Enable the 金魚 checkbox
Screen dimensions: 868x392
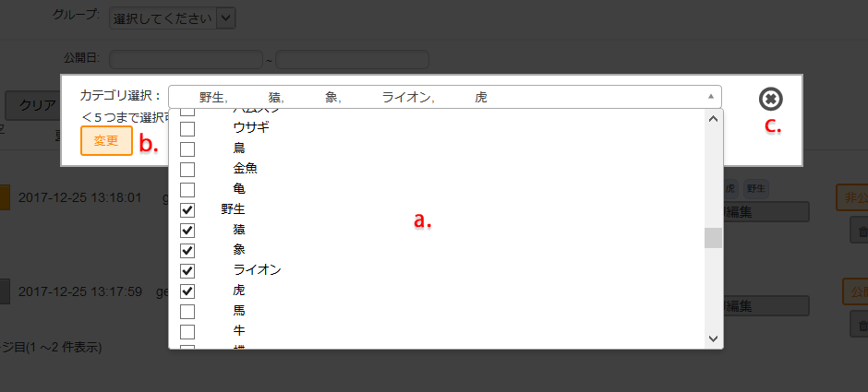click(x=187, y=169)
